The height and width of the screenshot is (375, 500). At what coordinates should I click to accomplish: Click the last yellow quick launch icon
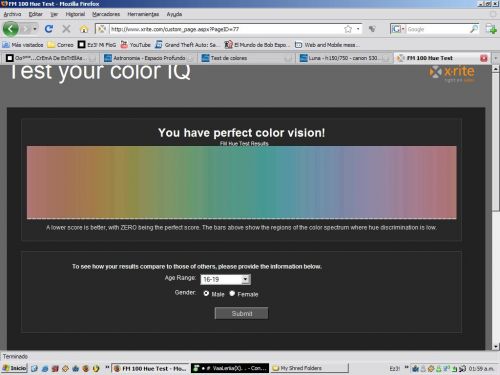(x=96, y=368)
